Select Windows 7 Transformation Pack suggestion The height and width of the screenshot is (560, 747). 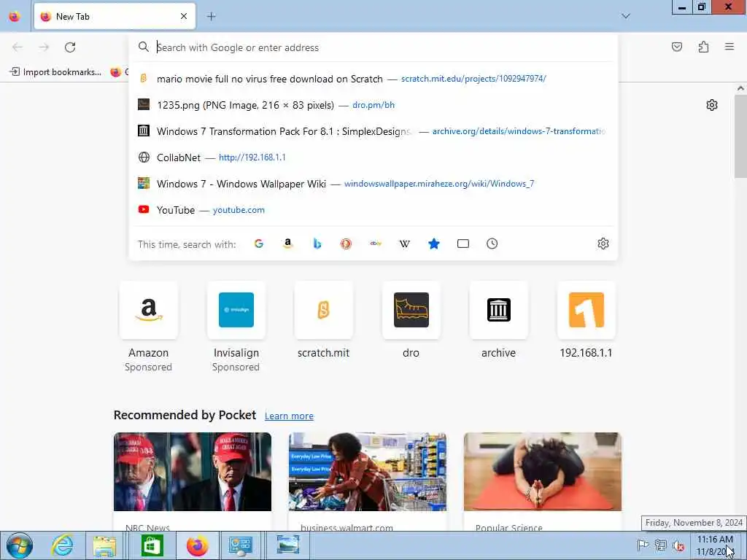[x=373, y=131]
